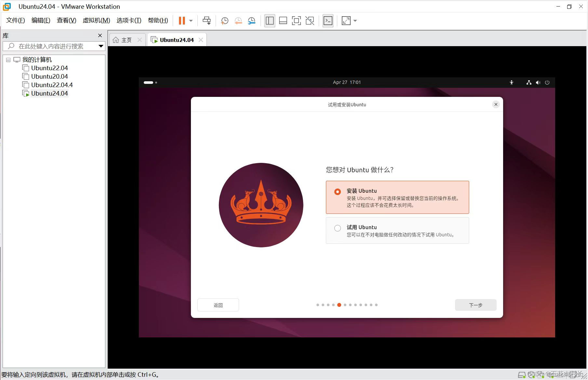This screenshot has height=380, width=588.
Task: Toggle the thumbnail bar view icon
Action: [283, 21]
